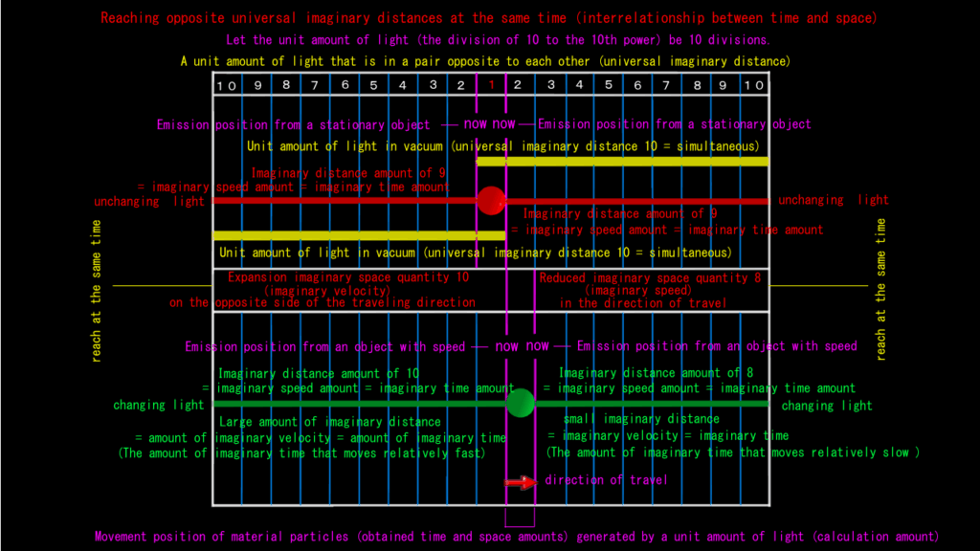The width and height of the screenshot is (980, 551).
Task: Click the "direction of travel" label
Action: [x=606, y=480]
